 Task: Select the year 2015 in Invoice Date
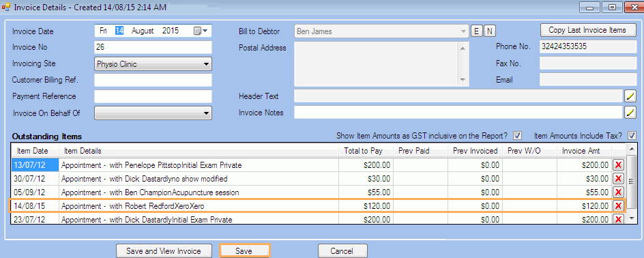tap(171, 31)
